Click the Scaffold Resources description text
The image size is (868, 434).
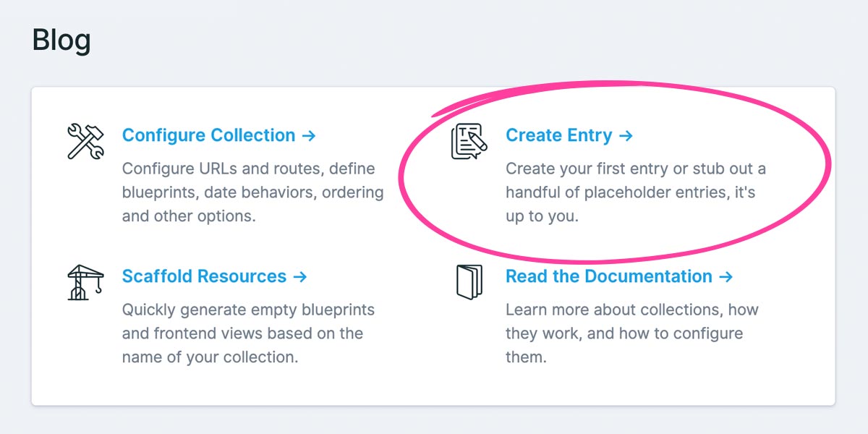coord(248,333)
